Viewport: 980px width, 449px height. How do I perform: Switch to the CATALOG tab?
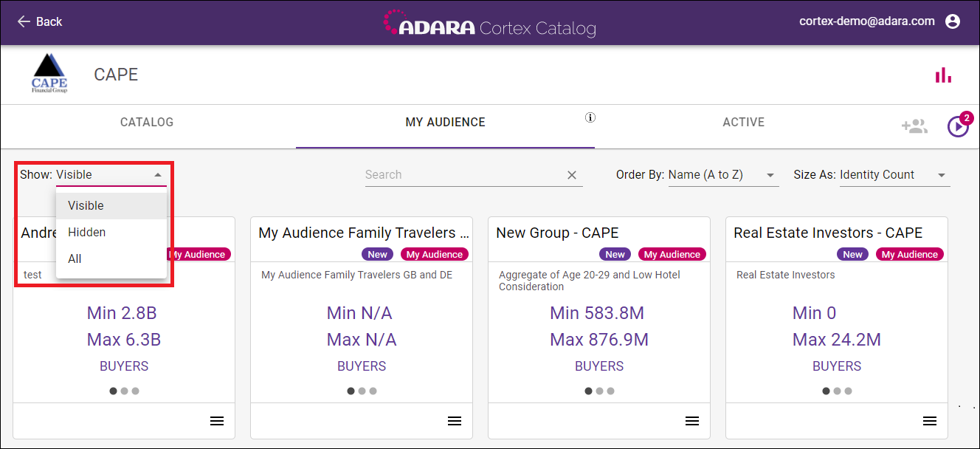click(147, 123)
